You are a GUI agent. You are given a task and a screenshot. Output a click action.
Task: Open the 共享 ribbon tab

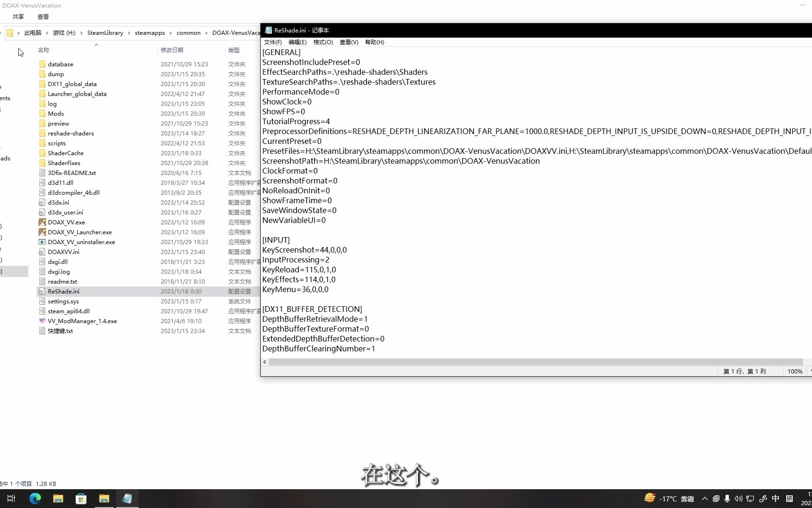point(18,17)
